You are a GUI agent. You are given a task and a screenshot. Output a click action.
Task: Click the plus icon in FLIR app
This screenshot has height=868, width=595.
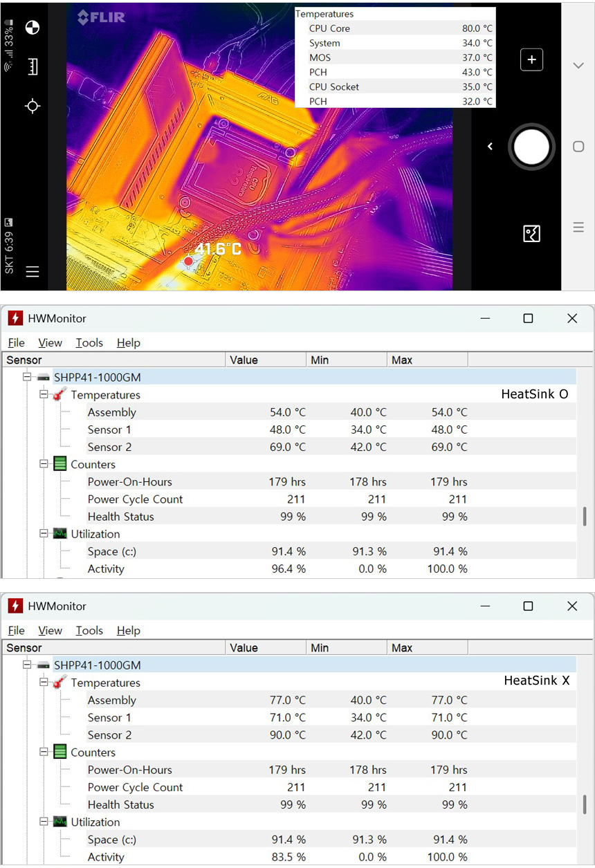[531, 60]
